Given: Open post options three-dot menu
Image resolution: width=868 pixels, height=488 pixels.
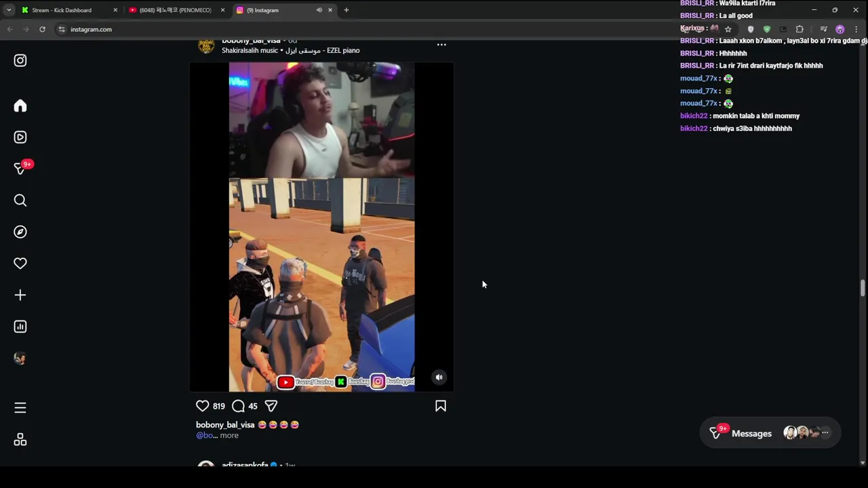Looking at the screenshot, I should click(x=441, y=45).
